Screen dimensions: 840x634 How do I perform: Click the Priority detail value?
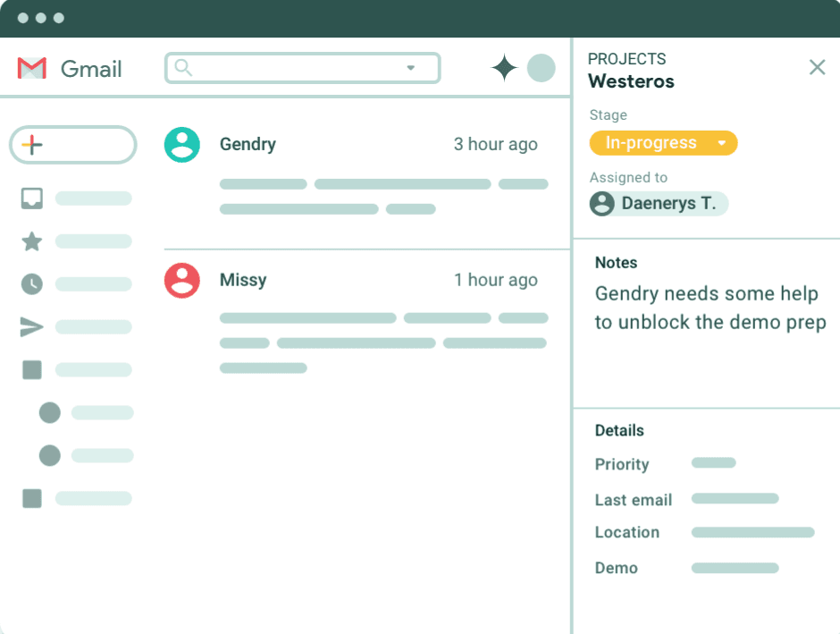713,463
